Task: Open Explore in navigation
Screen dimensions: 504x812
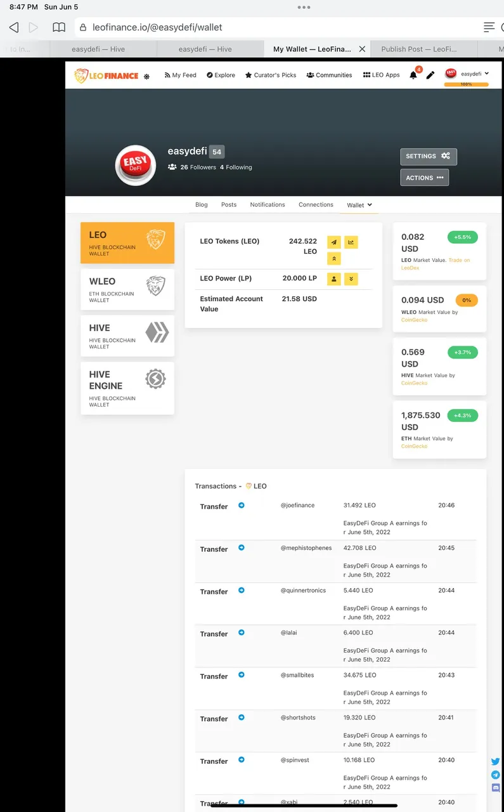Action: coord(221,75)
